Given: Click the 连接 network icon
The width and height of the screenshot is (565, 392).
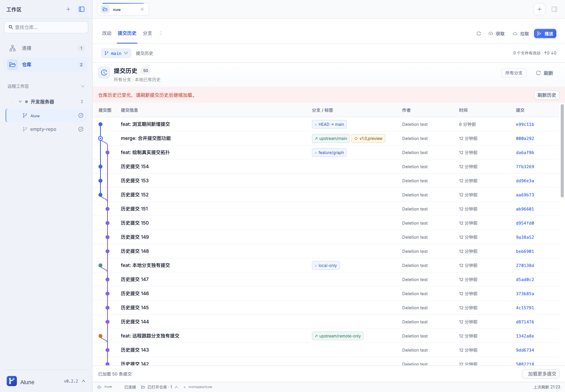Looking at the screenshot, I should [x=13, y=48].
